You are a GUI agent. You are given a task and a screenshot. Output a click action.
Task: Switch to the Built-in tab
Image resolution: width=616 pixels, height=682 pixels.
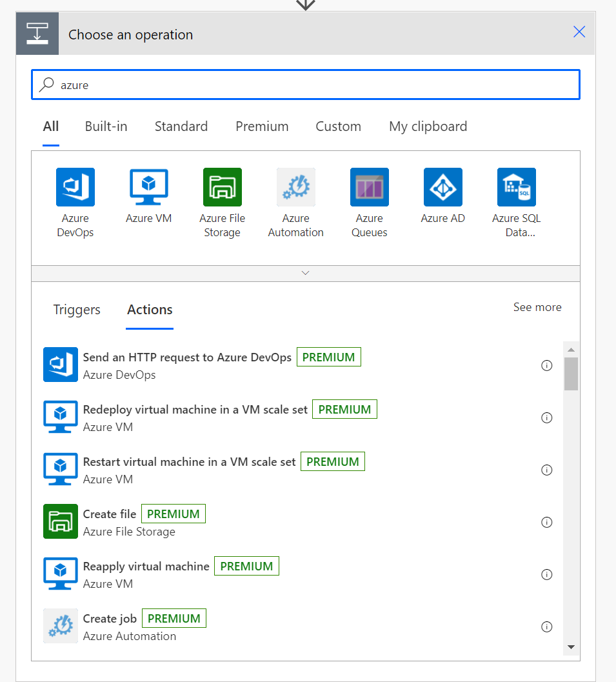[106, 126]
